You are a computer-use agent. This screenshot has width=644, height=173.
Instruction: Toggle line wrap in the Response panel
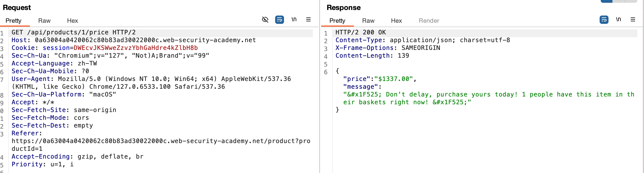click(604, 19)
